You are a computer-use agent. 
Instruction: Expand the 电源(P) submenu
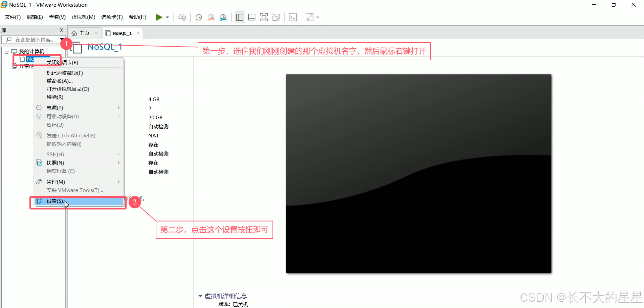(x=79, y=108)
